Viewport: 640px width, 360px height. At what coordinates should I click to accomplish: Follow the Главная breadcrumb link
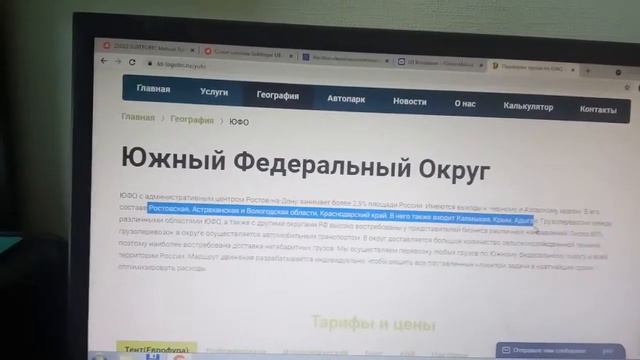tap(138, 117)
